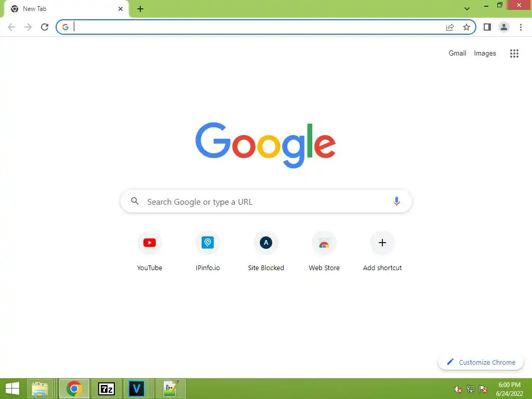Close the New Tab tab

click(121, 9)
